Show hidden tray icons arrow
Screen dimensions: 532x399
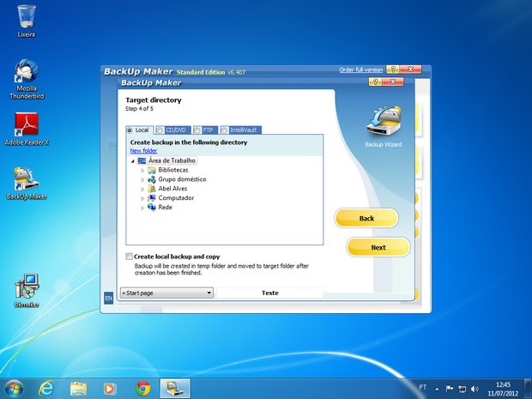click(x=438, y=390)
